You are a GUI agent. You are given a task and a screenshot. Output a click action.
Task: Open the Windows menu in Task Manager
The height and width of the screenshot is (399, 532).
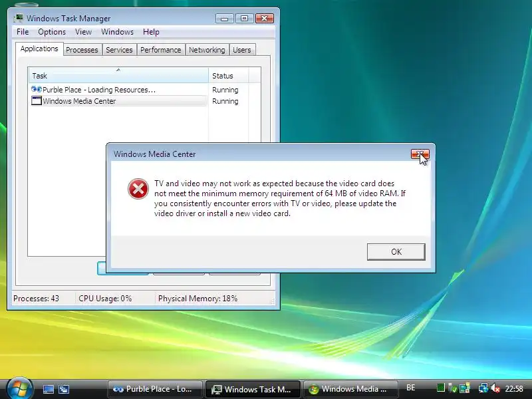[x=117, y=32]
